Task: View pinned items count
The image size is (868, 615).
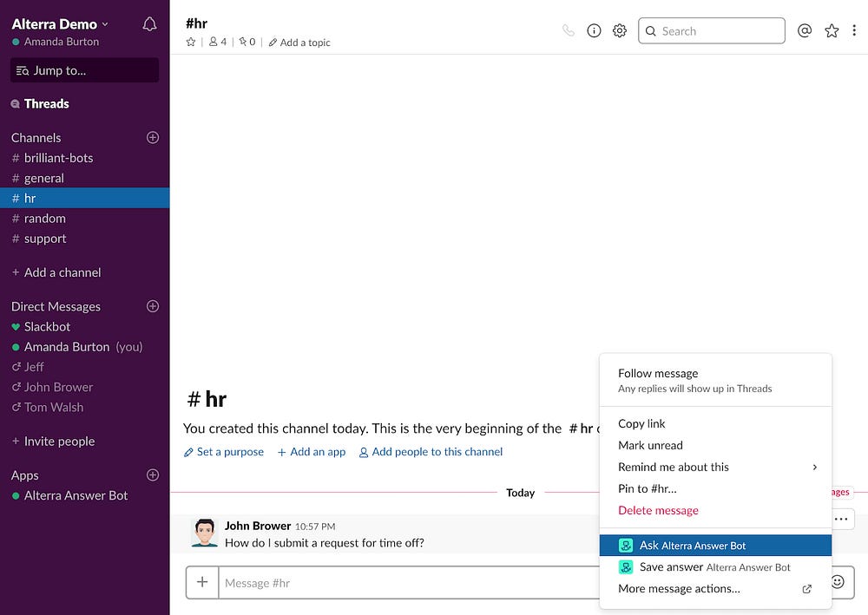Action: 247,42
